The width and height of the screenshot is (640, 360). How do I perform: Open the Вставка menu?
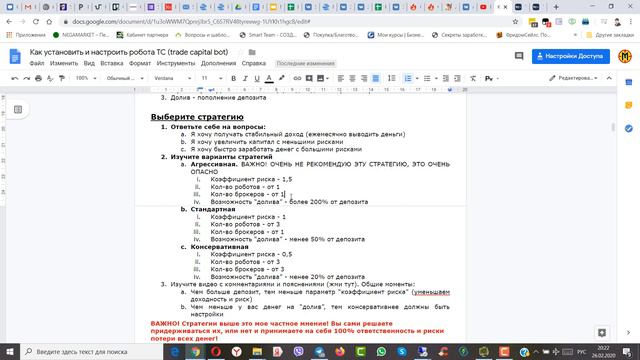[x=111, y=63]
